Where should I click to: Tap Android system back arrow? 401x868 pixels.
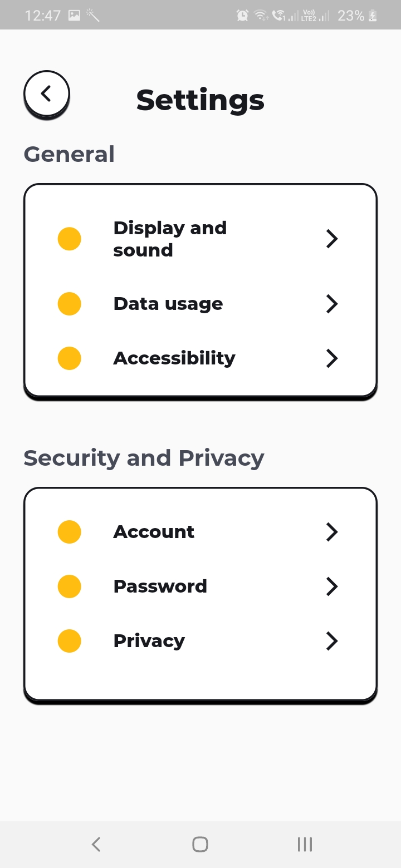pyautogui.click(x=96, y=844)
